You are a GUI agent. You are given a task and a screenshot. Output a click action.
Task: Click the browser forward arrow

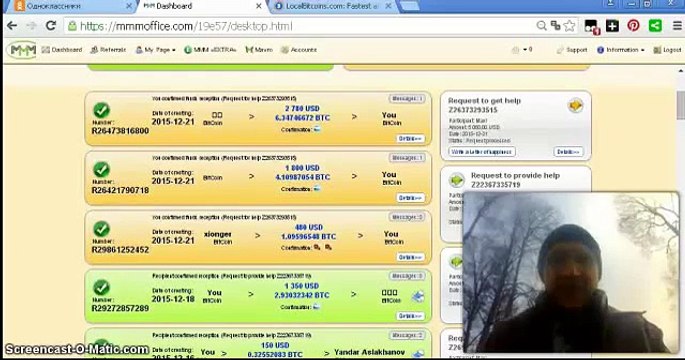[31, 26]
